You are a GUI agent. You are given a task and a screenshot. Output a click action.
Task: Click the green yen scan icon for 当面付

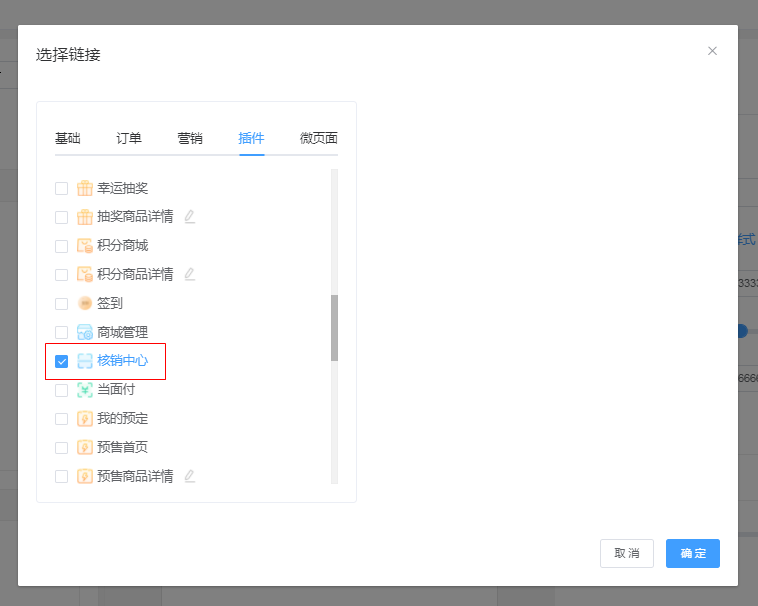[x=85, y=390]
